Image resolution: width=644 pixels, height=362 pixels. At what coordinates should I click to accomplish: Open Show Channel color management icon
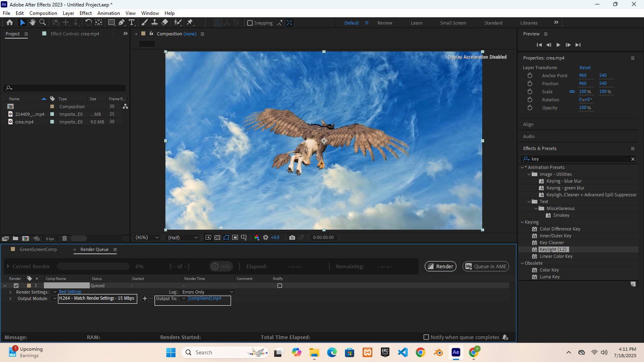click(257, 238)
